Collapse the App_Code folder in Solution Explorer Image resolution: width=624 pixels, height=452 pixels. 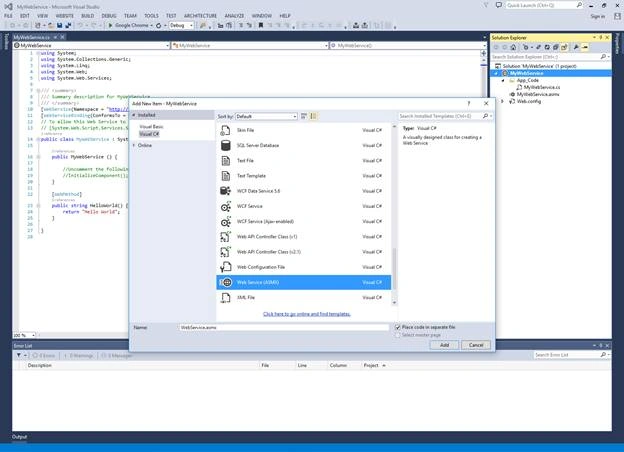tap(503, 80)
